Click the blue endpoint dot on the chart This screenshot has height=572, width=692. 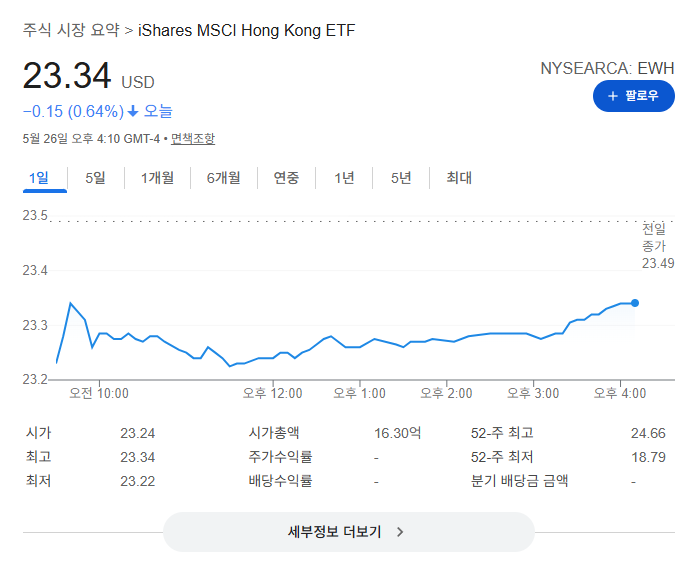tap(635, 303)
